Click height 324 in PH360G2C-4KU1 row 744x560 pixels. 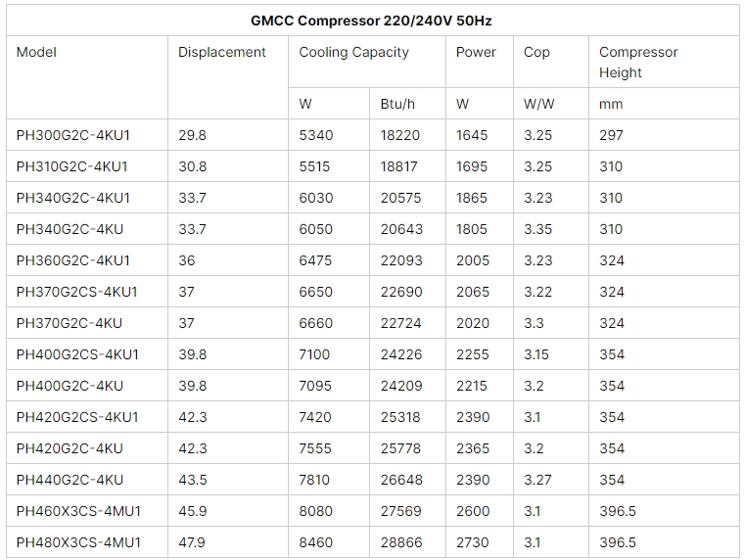[612, 260]
